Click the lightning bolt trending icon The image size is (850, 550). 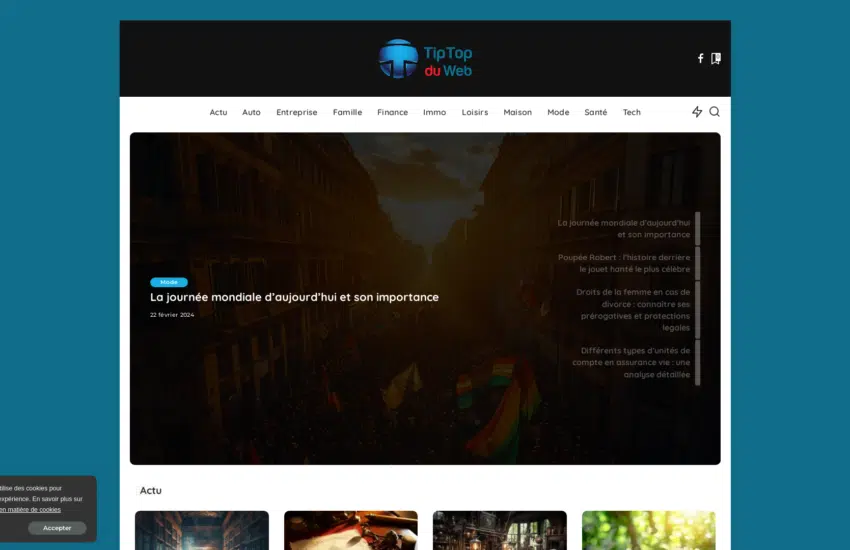point(697,112)
